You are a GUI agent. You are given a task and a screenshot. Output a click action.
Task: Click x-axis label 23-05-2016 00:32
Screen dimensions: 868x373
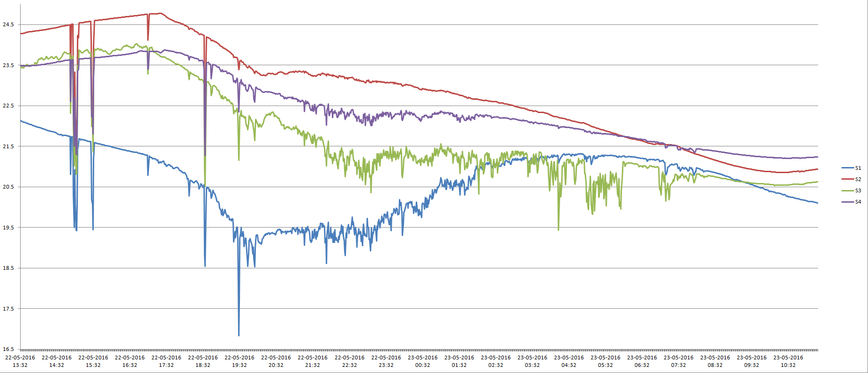pyautogui.click(x=422, y=361)
